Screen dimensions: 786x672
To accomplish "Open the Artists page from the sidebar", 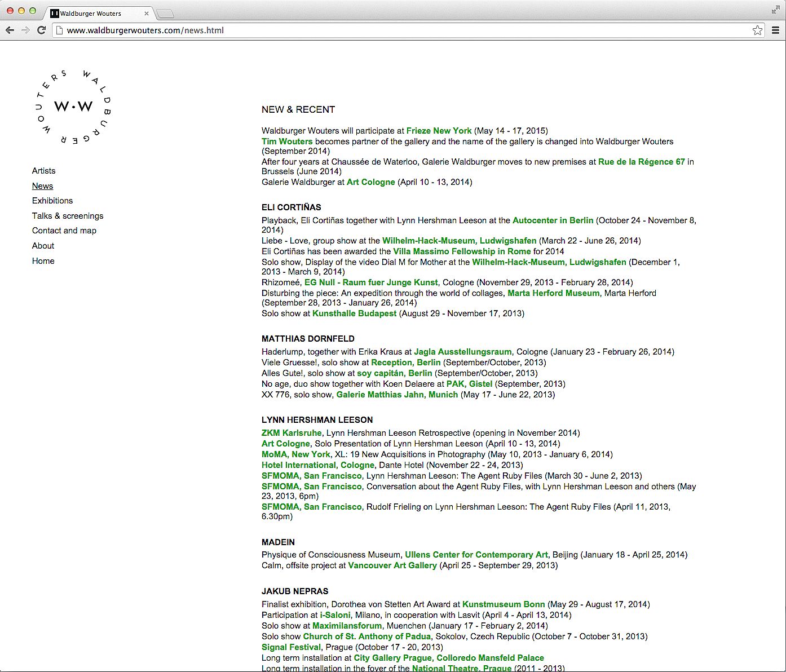I will tap(43, 171).
